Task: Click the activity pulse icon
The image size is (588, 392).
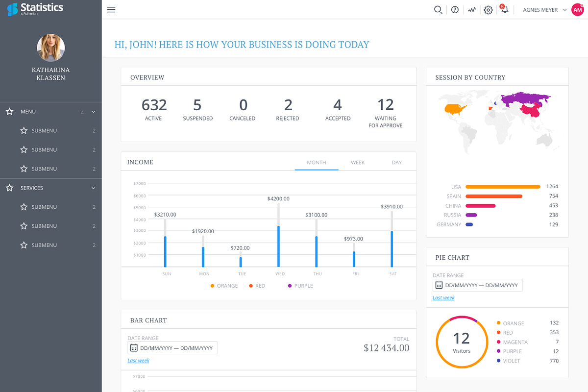Action: point(471,10)
